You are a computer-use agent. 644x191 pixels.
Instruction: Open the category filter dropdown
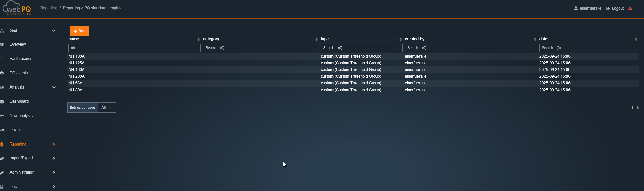pyautogui.click(x=260, y=48)
